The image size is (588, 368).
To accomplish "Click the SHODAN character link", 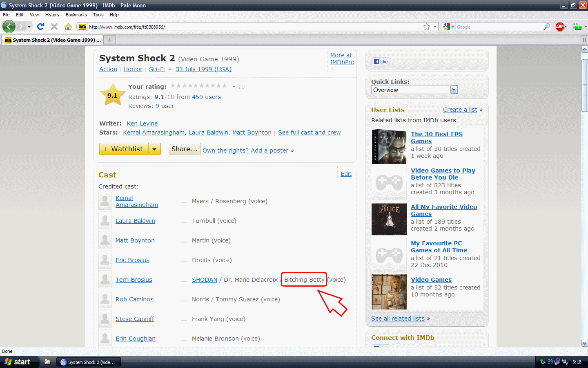I will pyautogui.click(x=205, y=280).
